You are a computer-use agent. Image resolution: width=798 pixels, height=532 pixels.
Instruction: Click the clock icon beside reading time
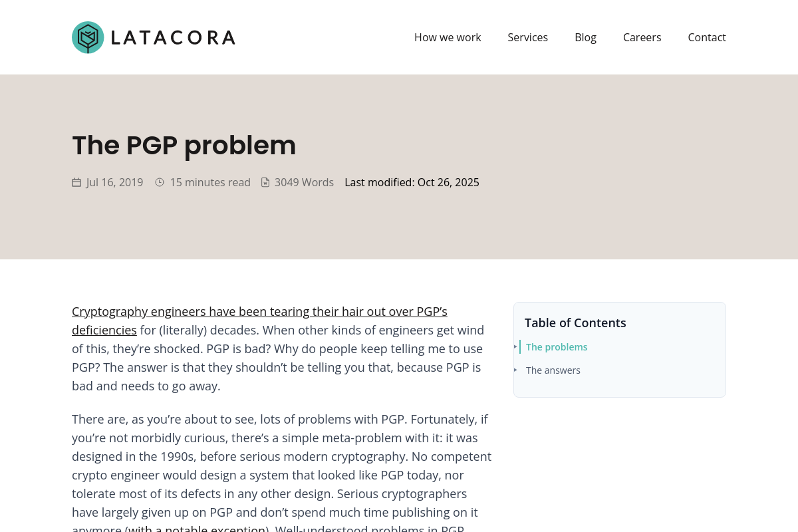[160, 182]
